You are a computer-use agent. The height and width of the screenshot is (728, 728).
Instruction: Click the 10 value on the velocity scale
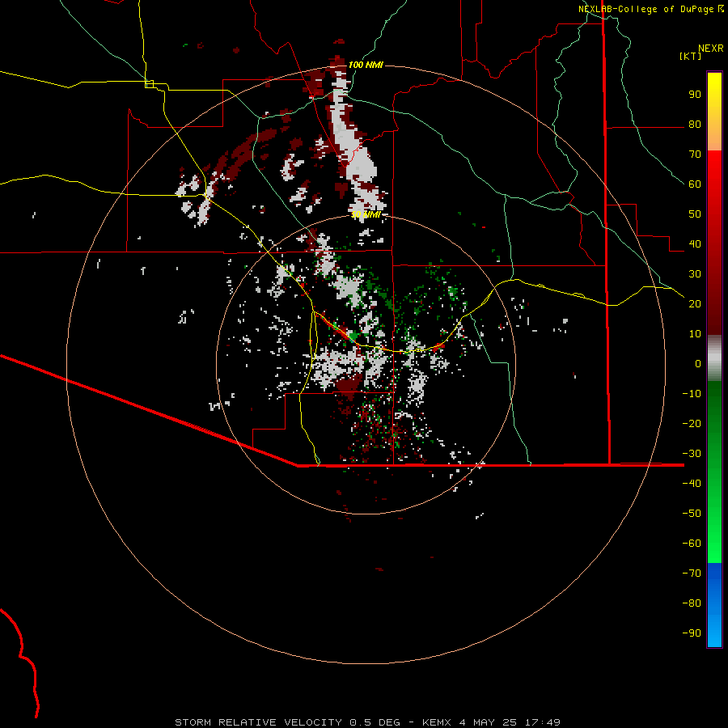pyautogui.click(x=695, y=334)
